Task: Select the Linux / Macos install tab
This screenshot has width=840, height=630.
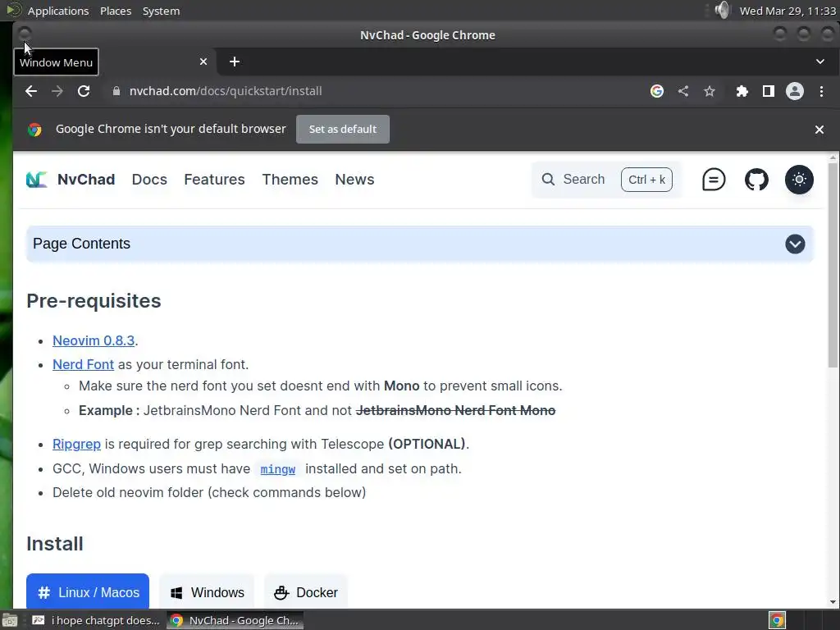Action: pyautogui.click(x=88, y=592)
